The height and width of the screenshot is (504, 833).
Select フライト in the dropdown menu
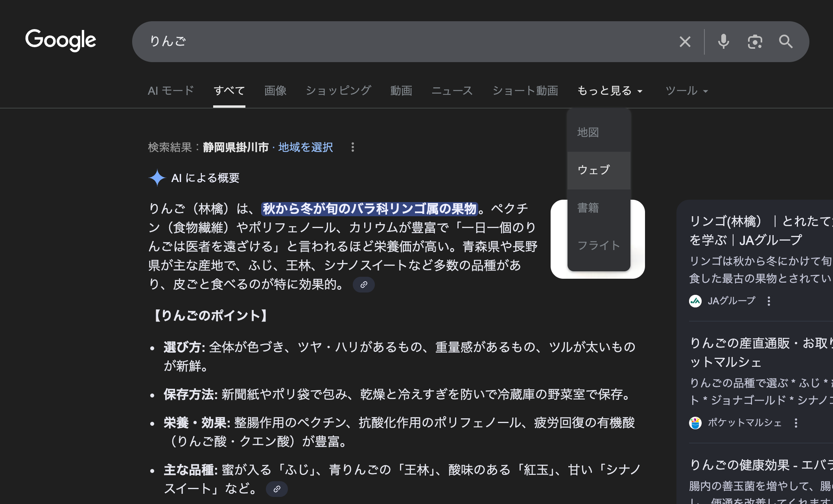pyautogui.click(x=599, y=246)
